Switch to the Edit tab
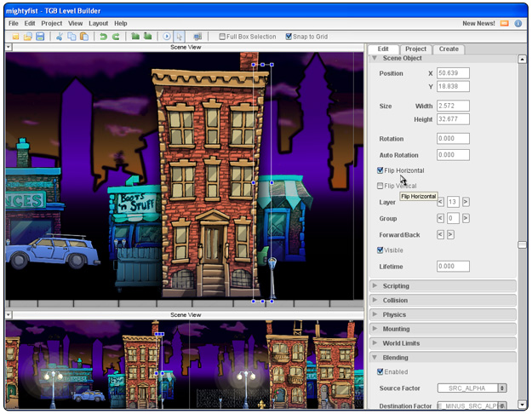The width and height of the screenshot is (532, 414). click(383, 49)
